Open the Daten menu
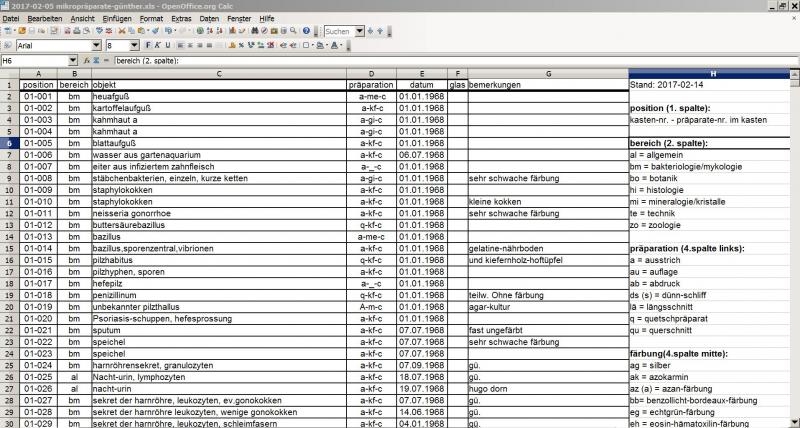Image resolution: width=800 pixels, height=428 pixels. point(209,19)
